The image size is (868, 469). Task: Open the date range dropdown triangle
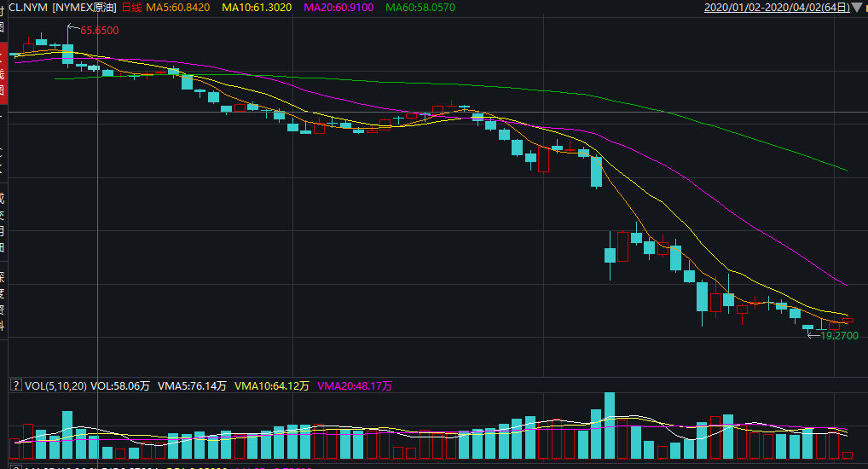(x=856, y=8)
